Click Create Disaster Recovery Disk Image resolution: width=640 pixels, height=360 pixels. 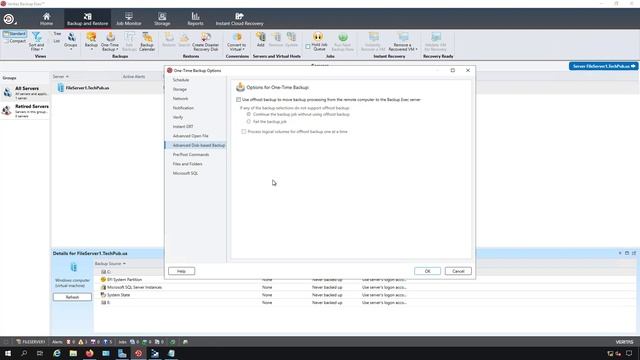(x=205, y=42)
